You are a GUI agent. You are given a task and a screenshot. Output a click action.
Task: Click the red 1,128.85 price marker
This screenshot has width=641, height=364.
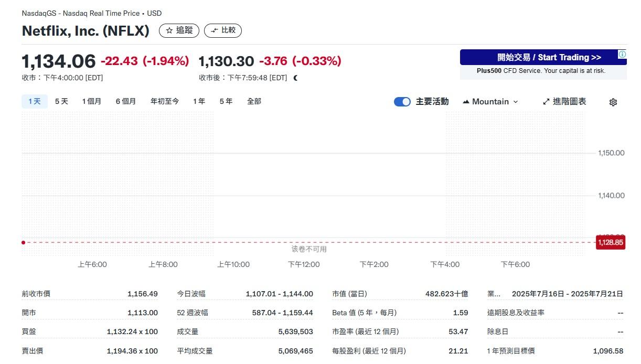pyautogui.click(x=610, y=242)
